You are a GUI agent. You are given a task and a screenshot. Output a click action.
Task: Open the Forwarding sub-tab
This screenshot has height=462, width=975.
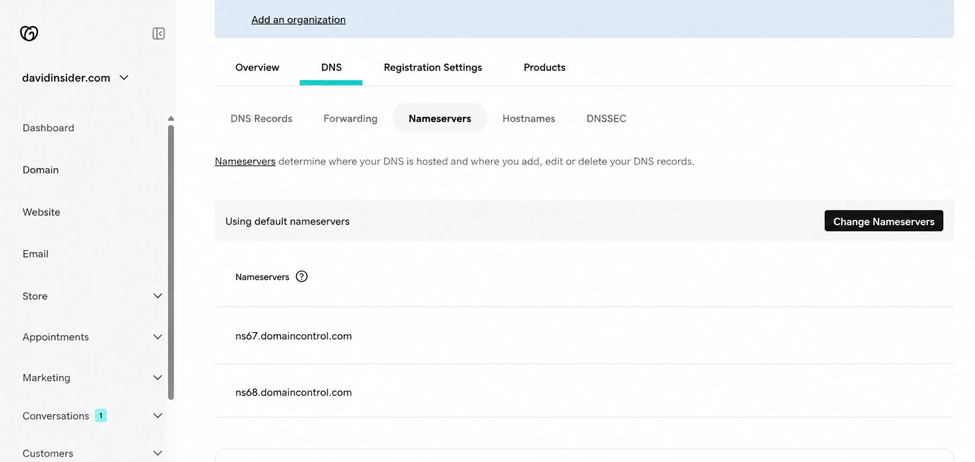[x=350, y=118]
